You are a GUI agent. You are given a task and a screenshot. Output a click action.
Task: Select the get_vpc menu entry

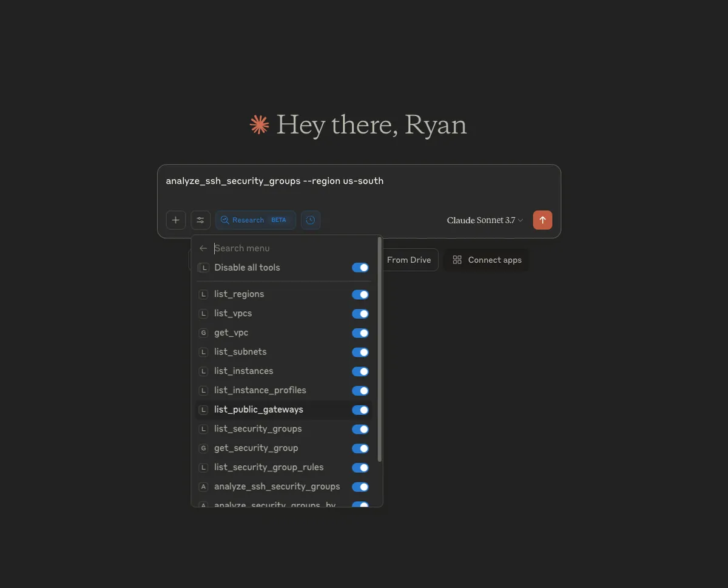(x=284, y=333)
